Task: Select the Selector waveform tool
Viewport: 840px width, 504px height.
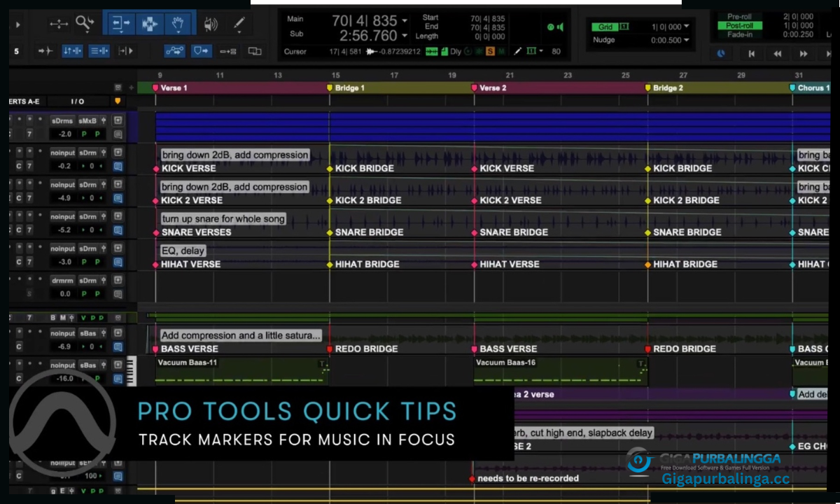Action: pyautogui.click(x=149, y=24)
